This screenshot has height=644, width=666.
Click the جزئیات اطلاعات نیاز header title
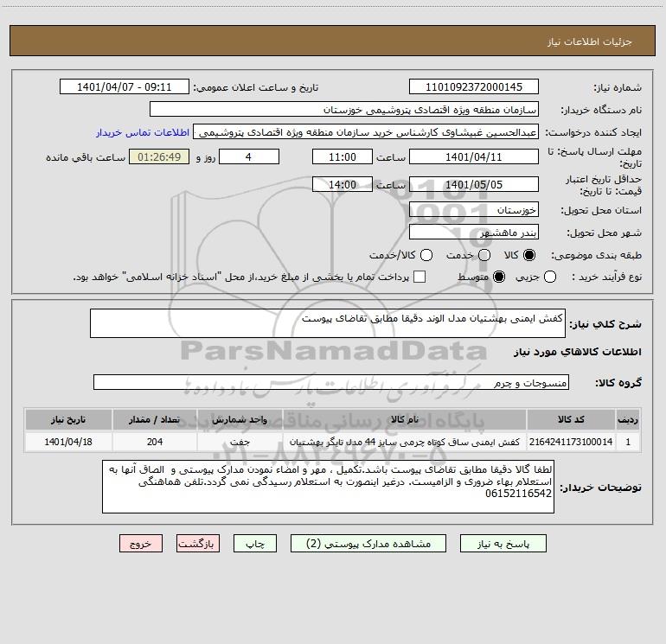pos(589,41)
